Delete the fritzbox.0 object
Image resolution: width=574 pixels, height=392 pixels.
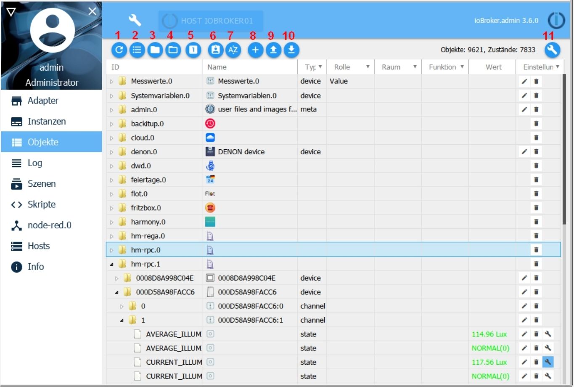536,208
